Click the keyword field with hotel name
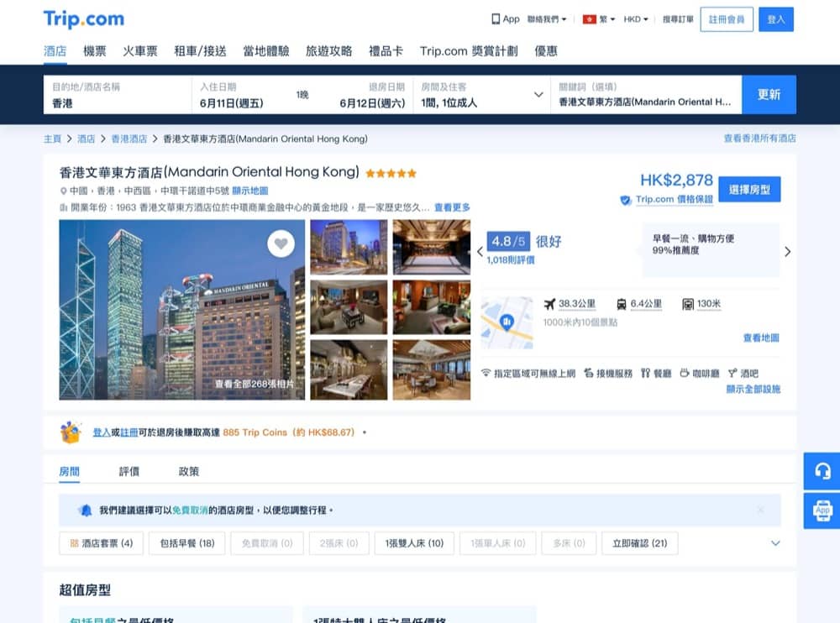 pos(645,95)
